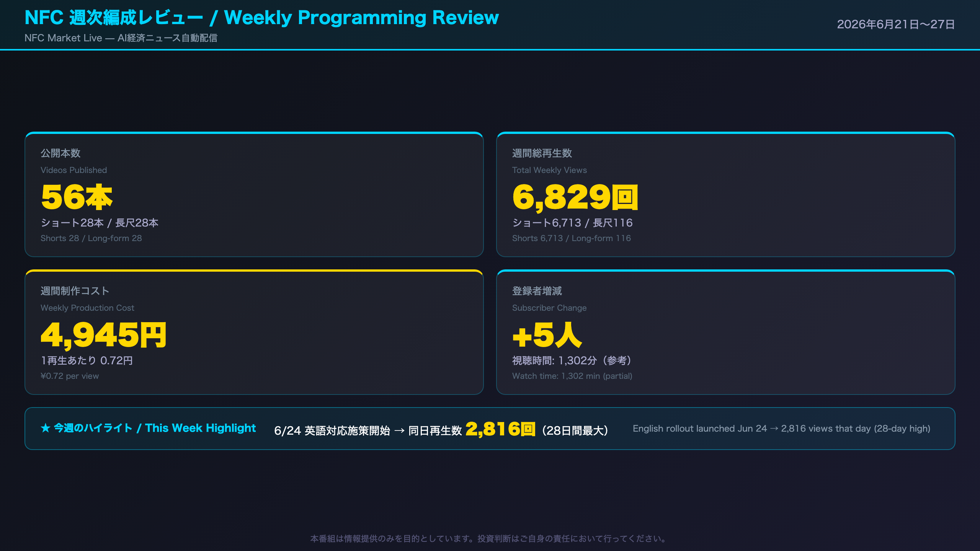Select the date range 2026年6月21日〜27日
This screenshot has height=551, width=980.
pos(896,24)
